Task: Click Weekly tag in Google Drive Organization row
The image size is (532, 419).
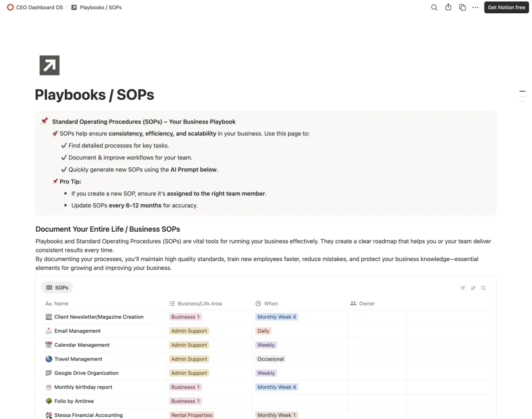Action: tap(266, 373)
